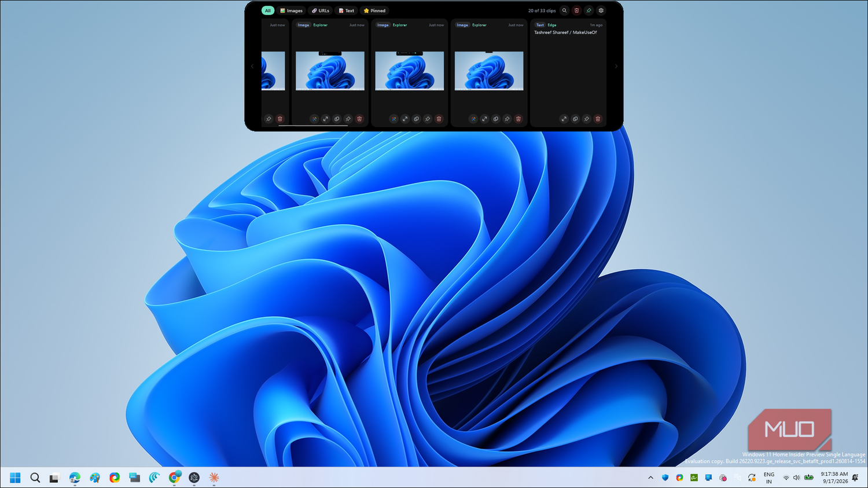The height and width of the screenshot is (488, 868).
Task: Expand the image clip next to the Edge text clip
Action: (x=484, y=119)
